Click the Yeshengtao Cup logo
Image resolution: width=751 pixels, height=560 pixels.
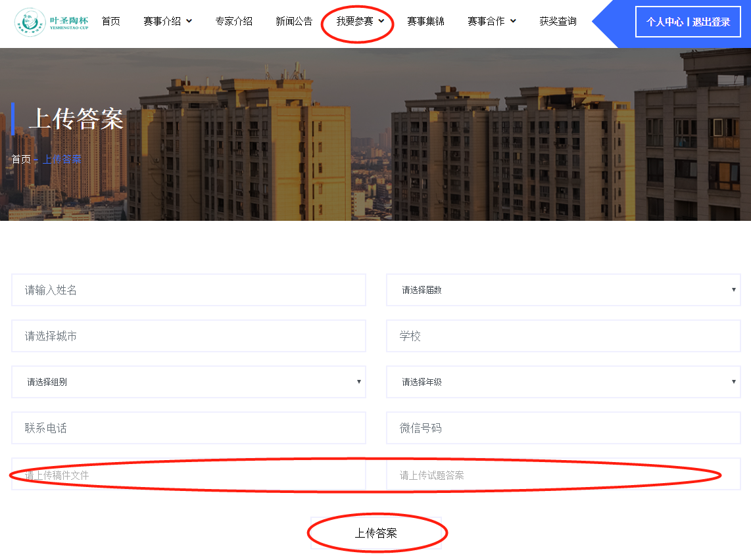click(x=51, y=22)
